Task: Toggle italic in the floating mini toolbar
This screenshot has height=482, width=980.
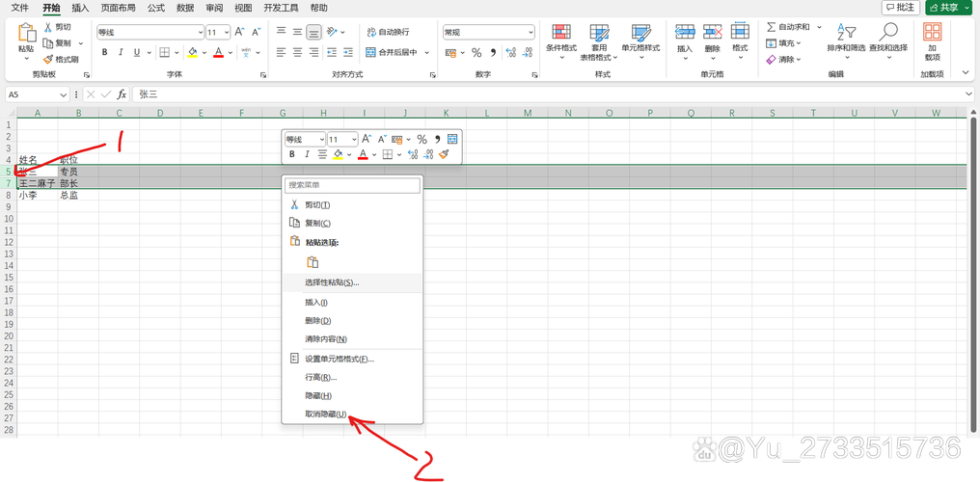Action: [307, 154]
